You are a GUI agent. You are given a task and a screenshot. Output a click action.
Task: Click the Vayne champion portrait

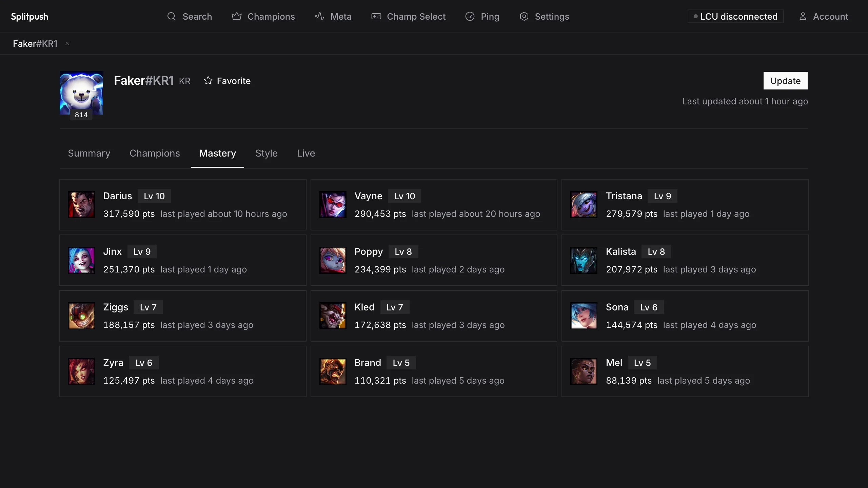click(x=333, y=205)
